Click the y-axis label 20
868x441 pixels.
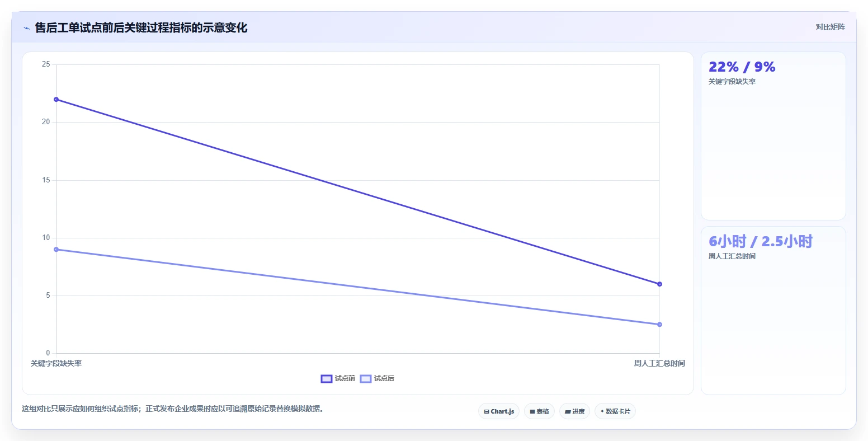46,122
